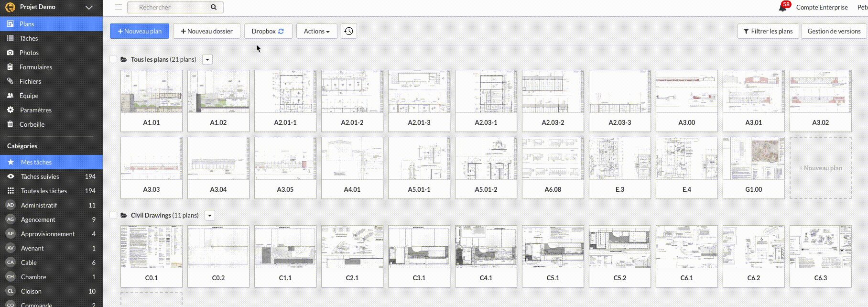Select Toutes les tâches category

tap(43, 191)
